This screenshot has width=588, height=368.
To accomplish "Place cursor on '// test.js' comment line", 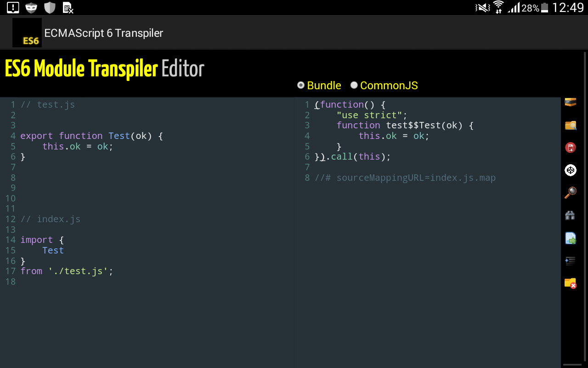I will click(x=48, y=104).
